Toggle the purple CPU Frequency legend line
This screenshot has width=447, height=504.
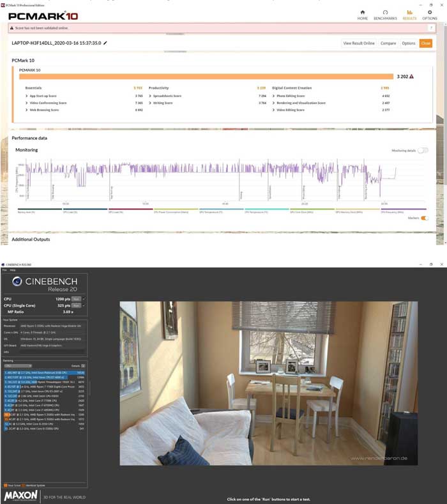[x=404, y=210]
